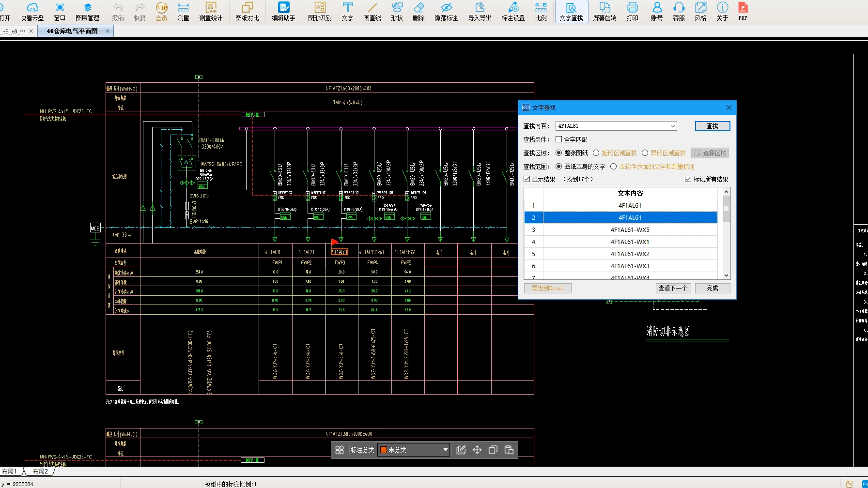Select the 删除 eraser tool
The height and width of the screenshot is (488, 868).
[x=418, y=12]
